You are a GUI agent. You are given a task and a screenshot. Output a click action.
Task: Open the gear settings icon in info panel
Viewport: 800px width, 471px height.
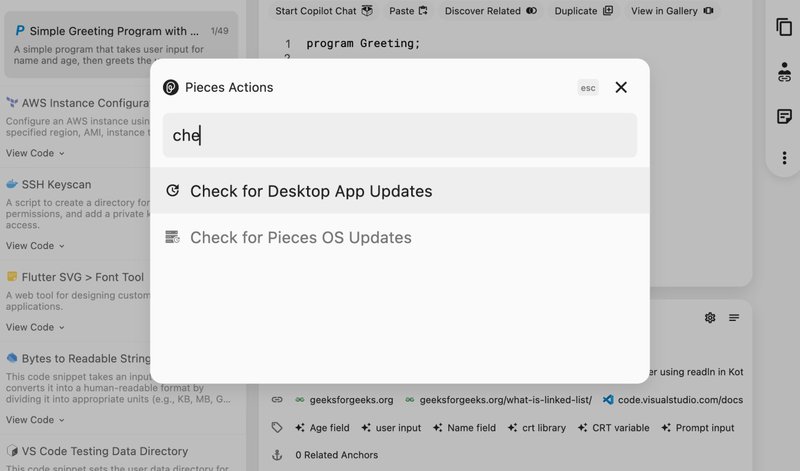(x=710, y=318)
